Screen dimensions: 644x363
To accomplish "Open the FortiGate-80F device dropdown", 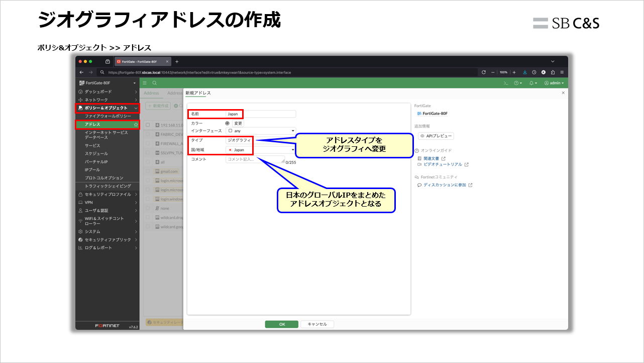I will pyautogui.click(x=107, y=82).
